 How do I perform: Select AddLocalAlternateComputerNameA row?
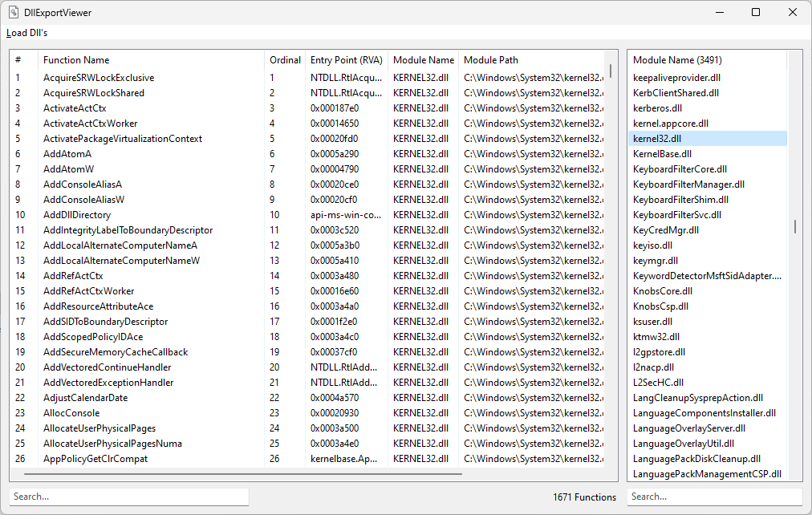point(307,245)
